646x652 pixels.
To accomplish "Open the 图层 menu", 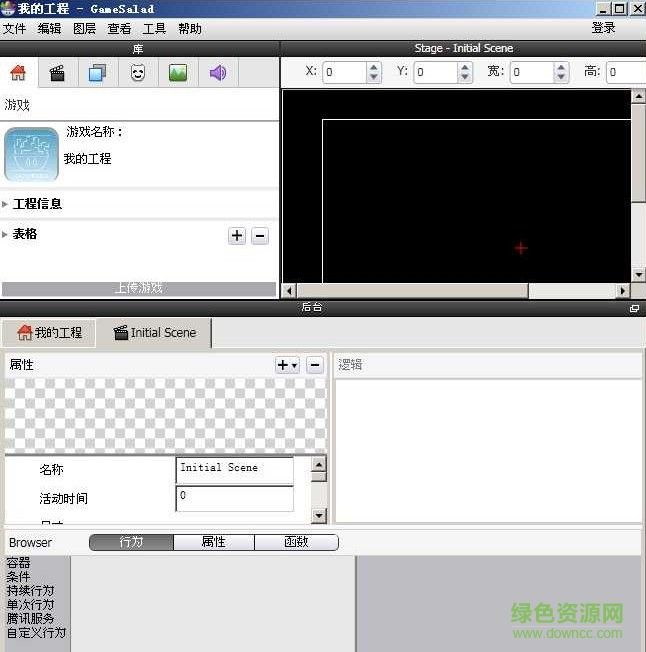I will pos(84,29).
